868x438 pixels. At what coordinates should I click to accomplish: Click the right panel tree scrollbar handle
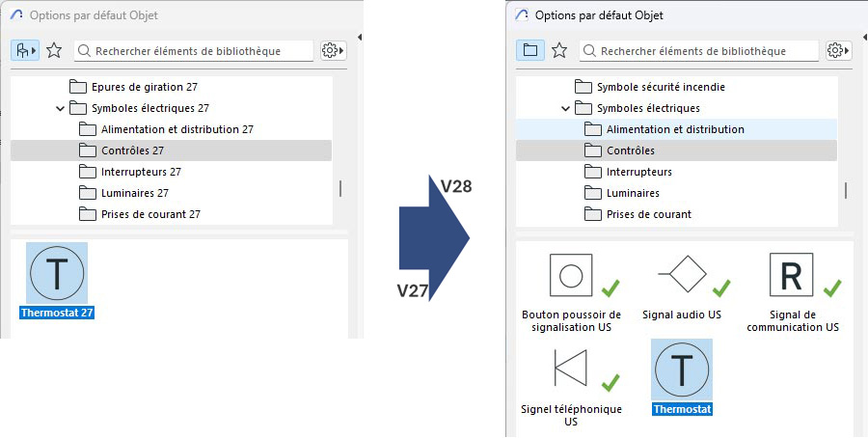click(845, 190)
